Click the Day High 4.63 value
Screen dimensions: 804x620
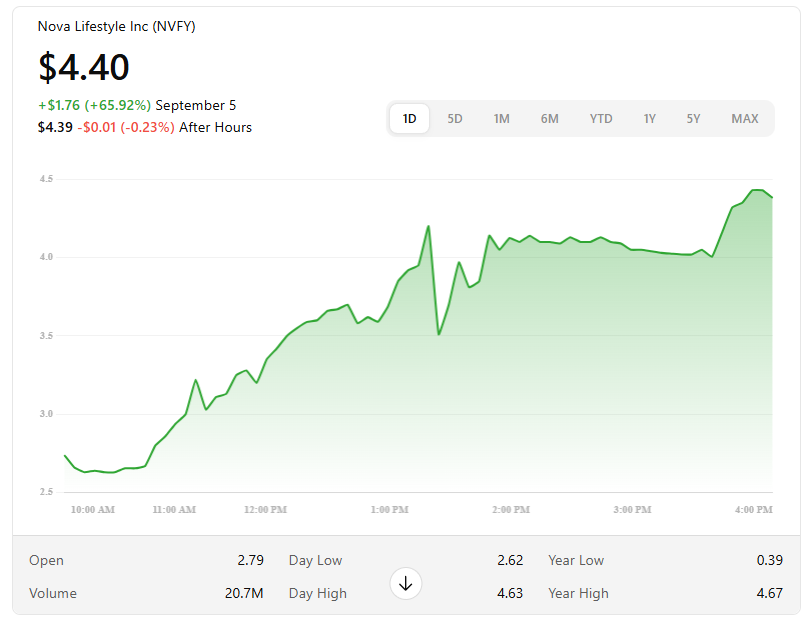tap(509, 593)
